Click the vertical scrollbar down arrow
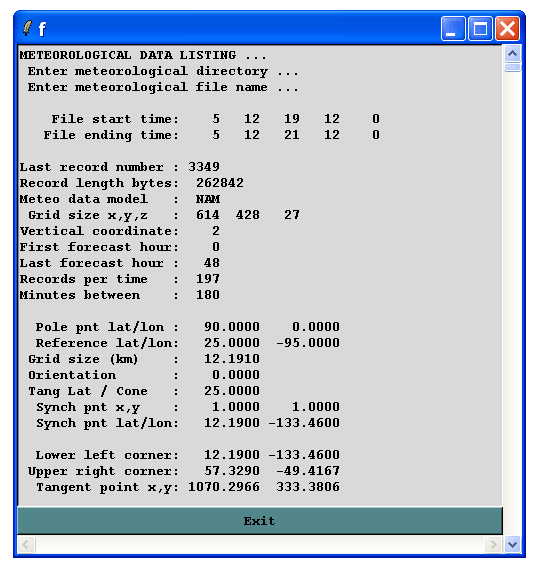The height and width of the screenshot is (566, 534). click(x=512, y=544)
